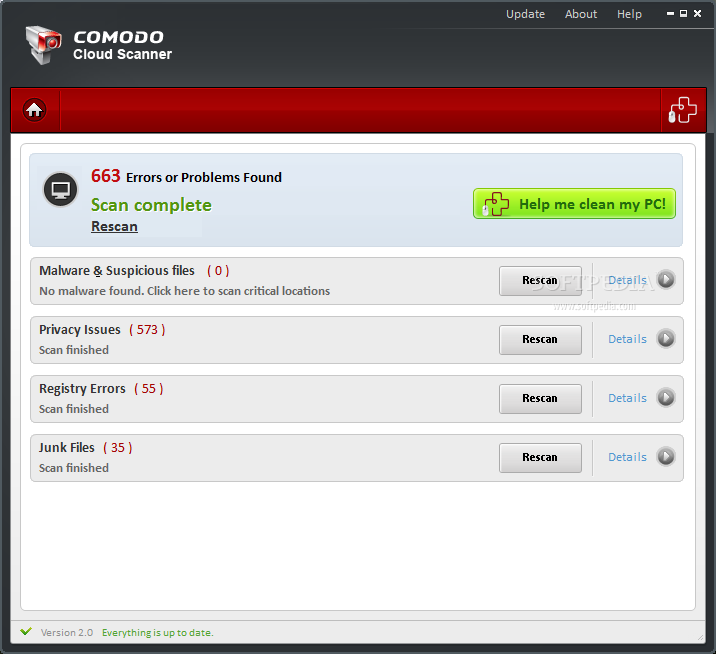
Task: Rescan Privacy Issues
Action: [540, 340]
